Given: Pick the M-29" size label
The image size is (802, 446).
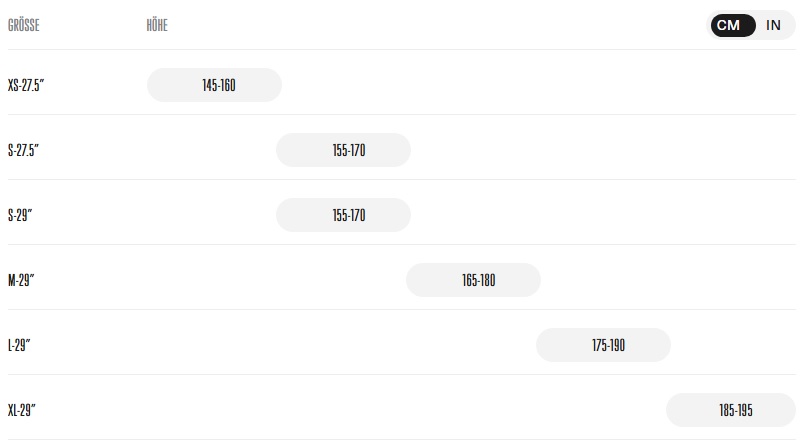Looking at the screenshot, I should tap(21, 280).
